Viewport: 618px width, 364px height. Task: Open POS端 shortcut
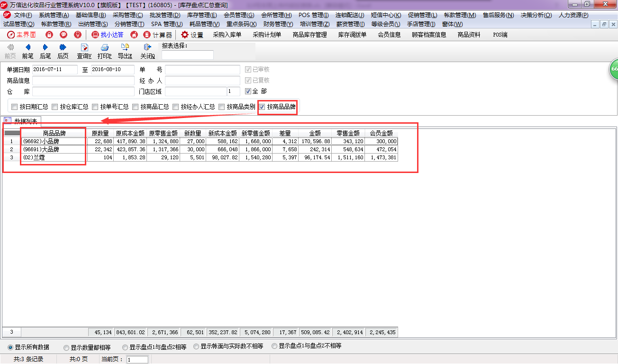500,35
